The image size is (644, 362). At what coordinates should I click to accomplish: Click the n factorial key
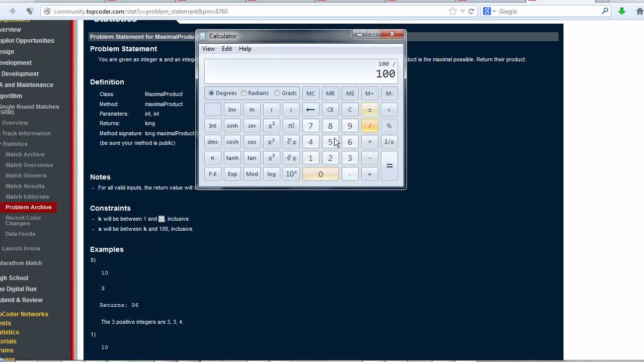pos(291,126)
